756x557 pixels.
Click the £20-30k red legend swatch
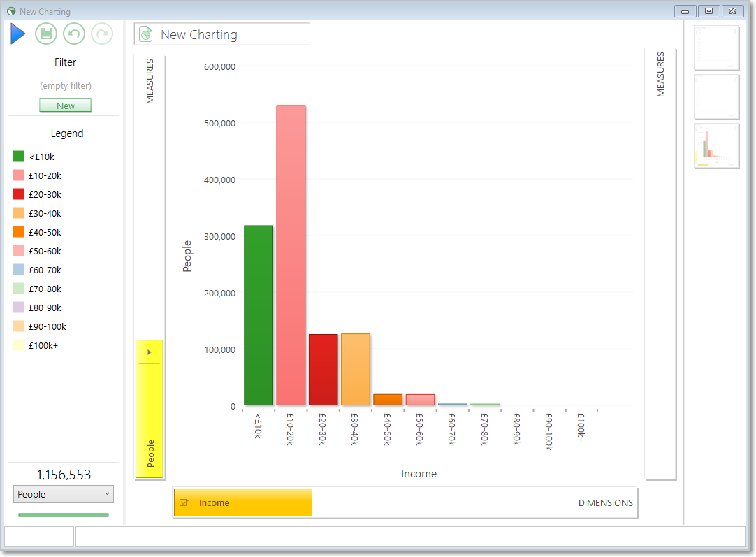[x=18, y=194]
